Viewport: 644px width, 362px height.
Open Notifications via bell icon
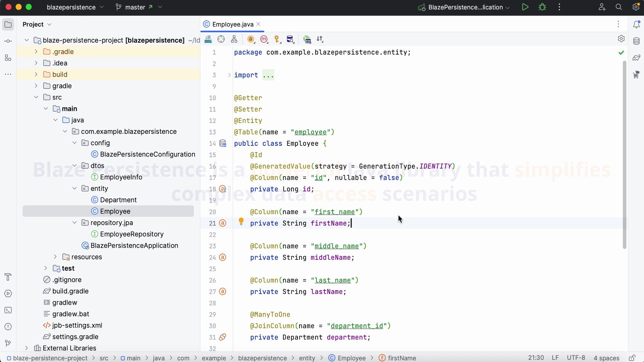(637, 24)
